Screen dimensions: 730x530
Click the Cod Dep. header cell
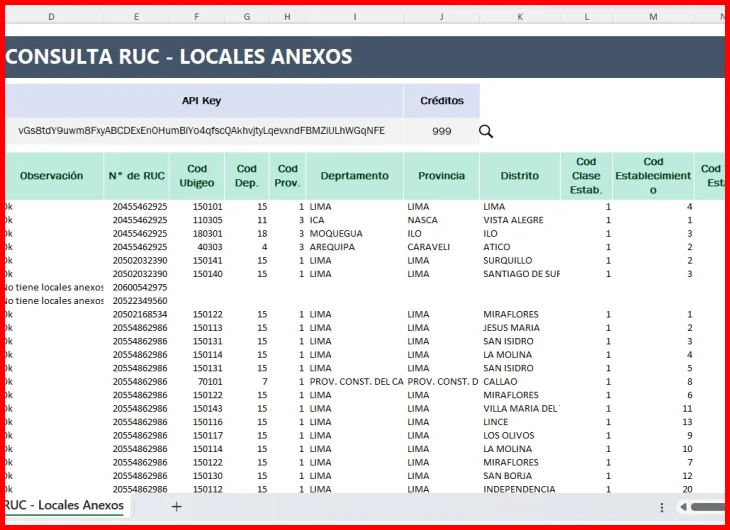click(247, 176)
